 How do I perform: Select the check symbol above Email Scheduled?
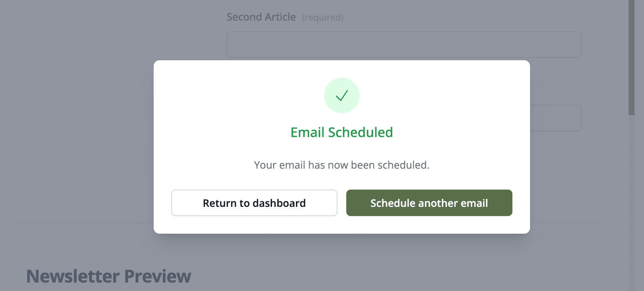(x=341, y=95)
